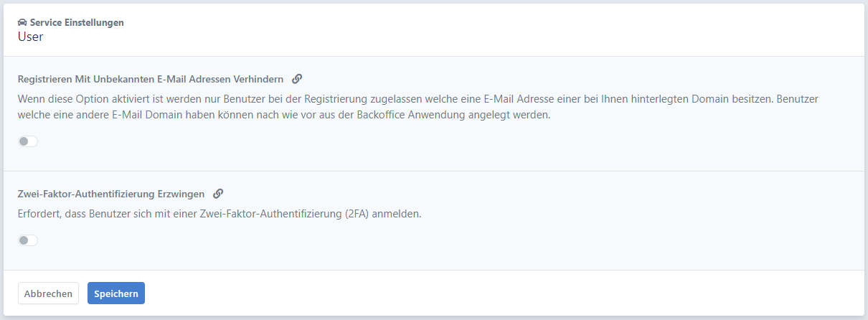The width and height of the screenshot is (868, 320).
Task: Select the User title text
Action: coord(31,37)
